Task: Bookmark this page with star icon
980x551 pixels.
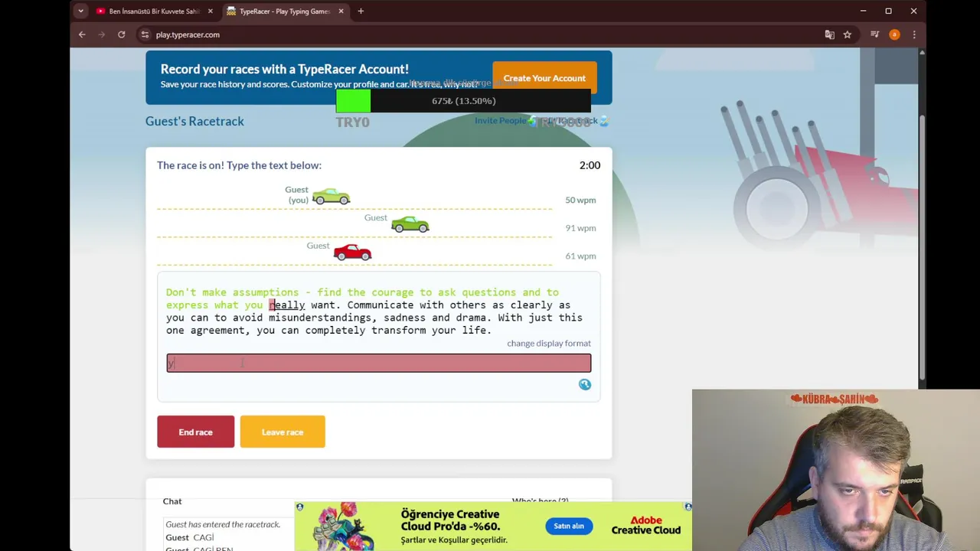Action: tap(848, 34)
